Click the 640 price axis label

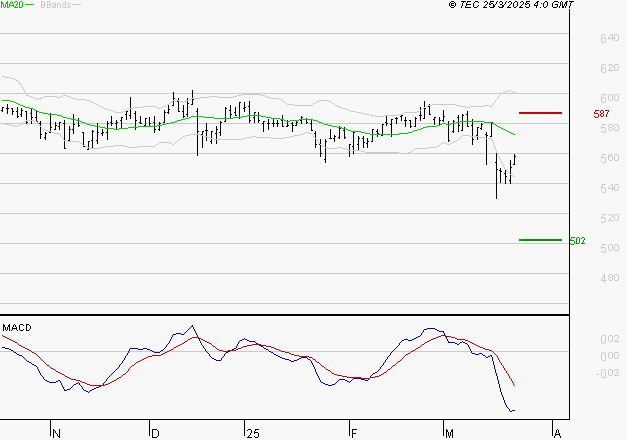tap(610, 38)
